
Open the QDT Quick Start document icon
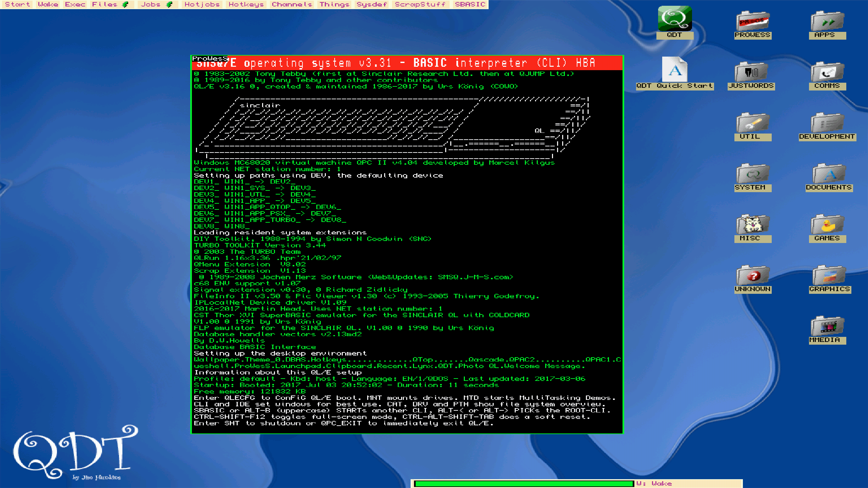(x=675, y=69)
